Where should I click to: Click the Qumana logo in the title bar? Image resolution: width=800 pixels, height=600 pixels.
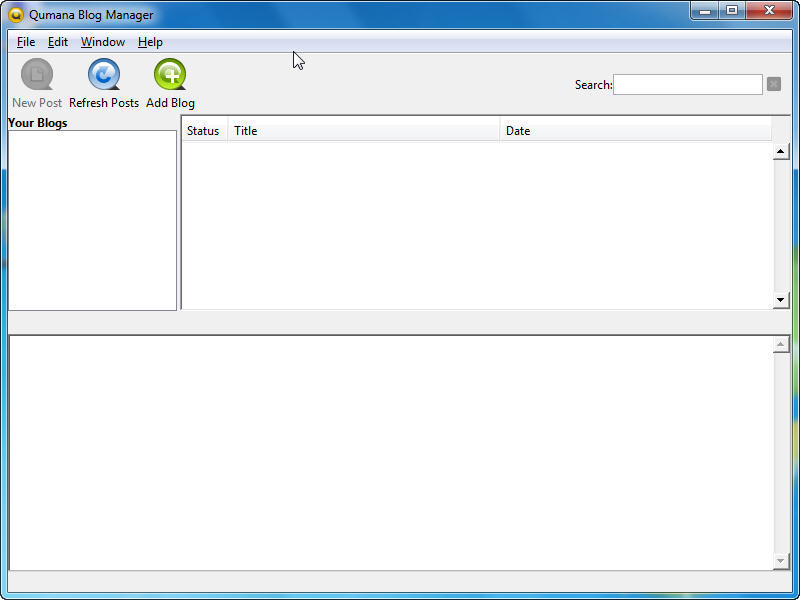coord(16,15)
